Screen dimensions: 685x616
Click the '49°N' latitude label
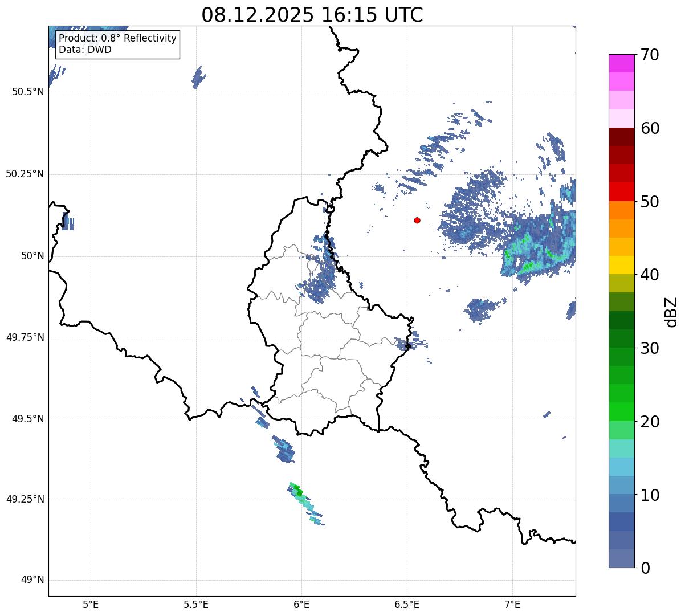(x=32, y=580)
